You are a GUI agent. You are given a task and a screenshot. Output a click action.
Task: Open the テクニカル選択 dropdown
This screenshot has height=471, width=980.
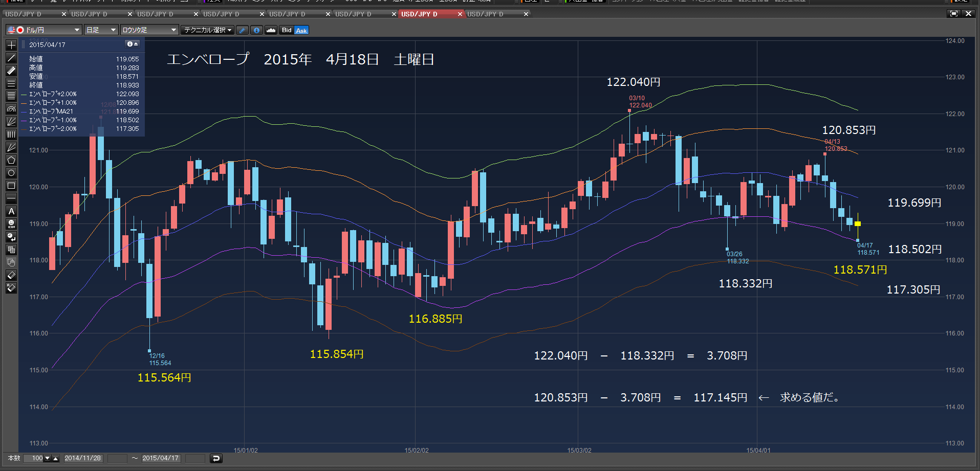coord(207,30)
